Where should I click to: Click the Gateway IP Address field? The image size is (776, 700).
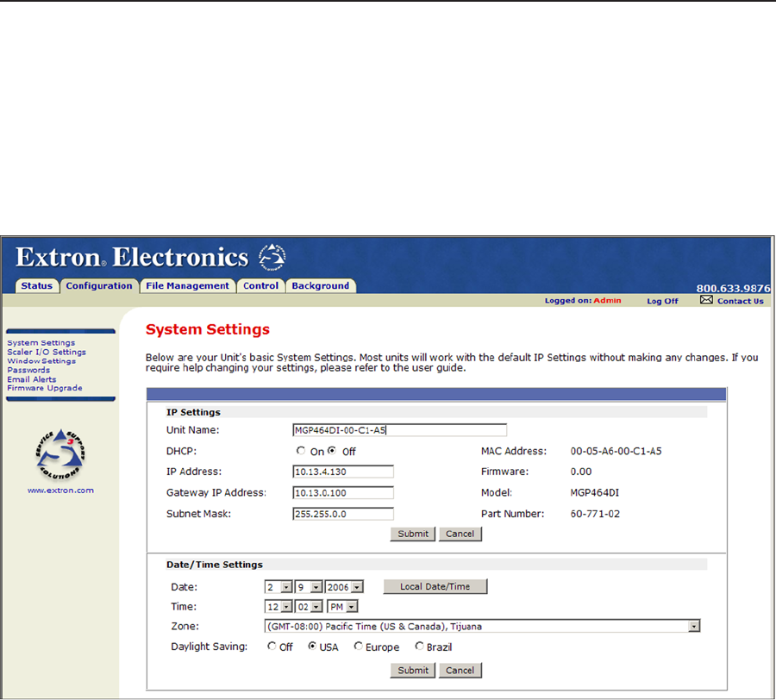click(x=343, y=493)
